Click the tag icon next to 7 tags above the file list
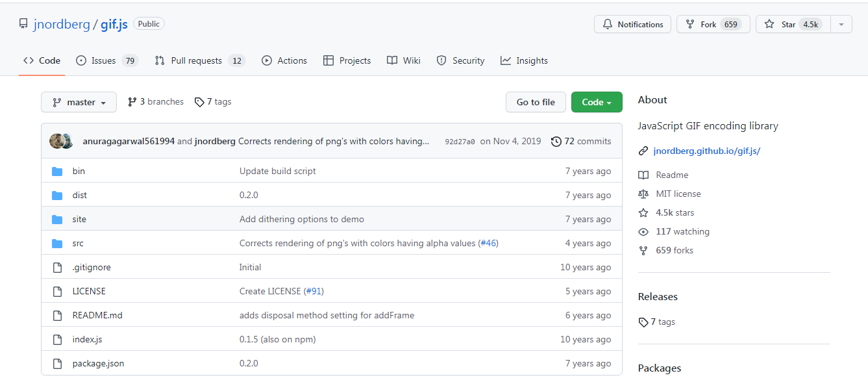This screenshot has width=868, height=382. point(199,102)
